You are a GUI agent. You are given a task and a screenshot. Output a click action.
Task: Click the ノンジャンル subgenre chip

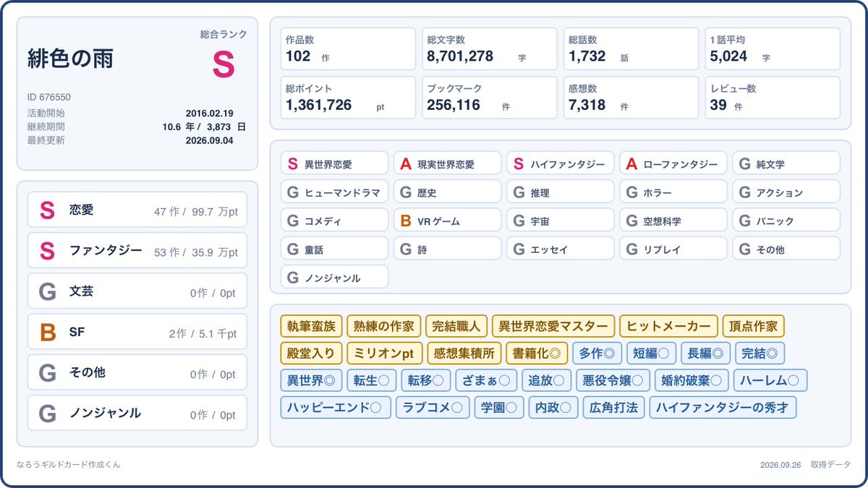tap(334, 276)
